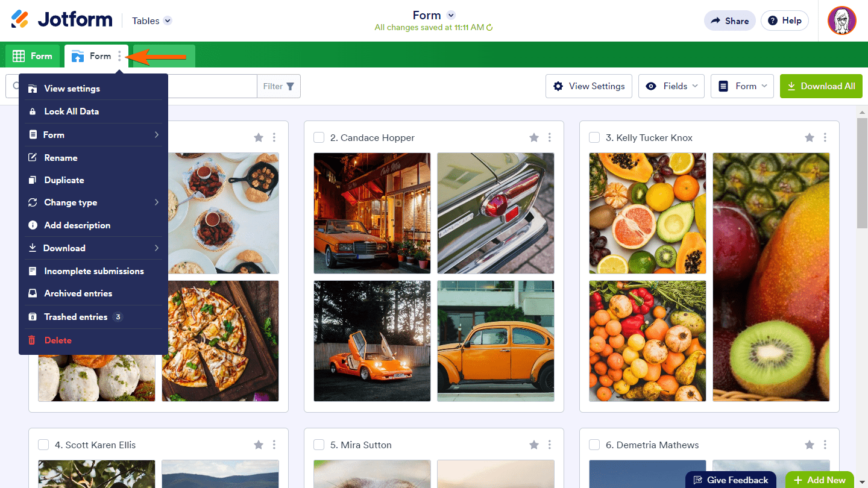Open the pineapple and mango photo
This screenshot has height=488, width=868.
click(x=772, y=277)
